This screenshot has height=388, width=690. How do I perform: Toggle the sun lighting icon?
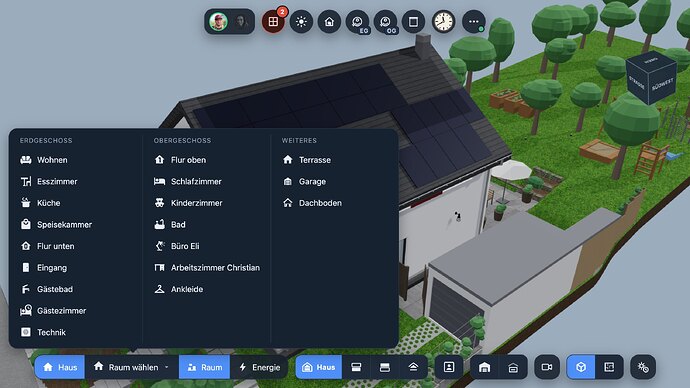[301, 22]
